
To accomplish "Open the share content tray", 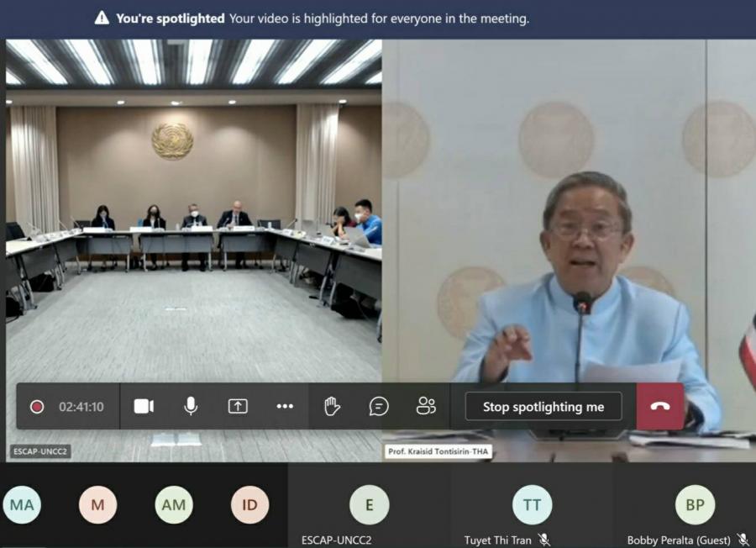I will [238, 407].
